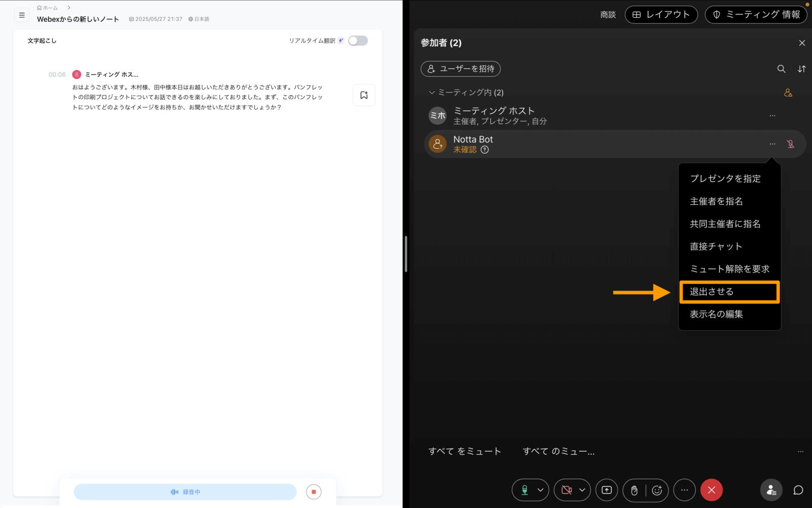Toggle リアルタイム翻訳 switch
The height and width of the screenshot is (508, 812).
point(358,41)
